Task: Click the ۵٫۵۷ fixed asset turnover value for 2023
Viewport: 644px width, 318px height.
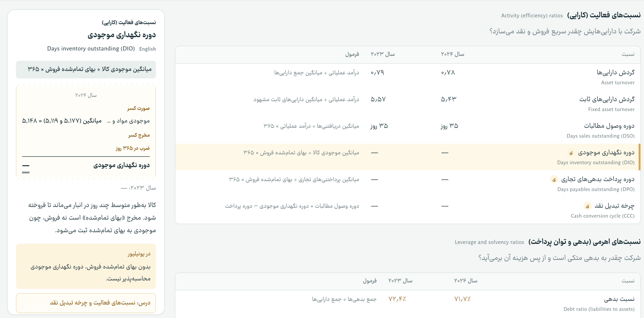Action: (x=378, y=99)
